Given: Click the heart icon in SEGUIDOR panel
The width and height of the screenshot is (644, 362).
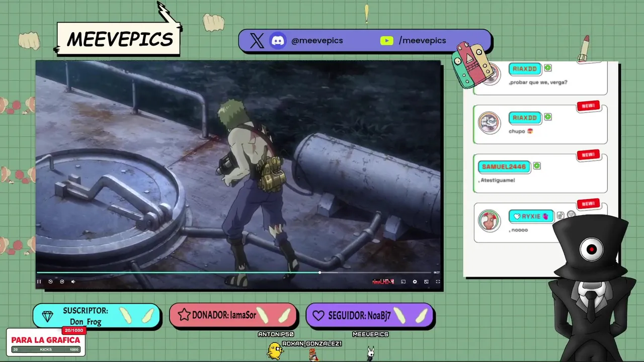Looking at the screenshot, I should [x=318, y=316].
